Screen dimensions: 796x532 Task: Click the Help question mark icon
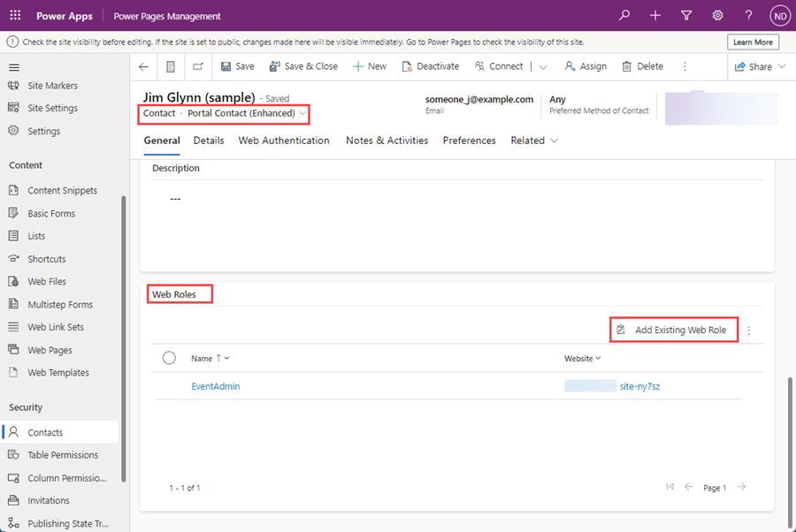pos(748,15)
